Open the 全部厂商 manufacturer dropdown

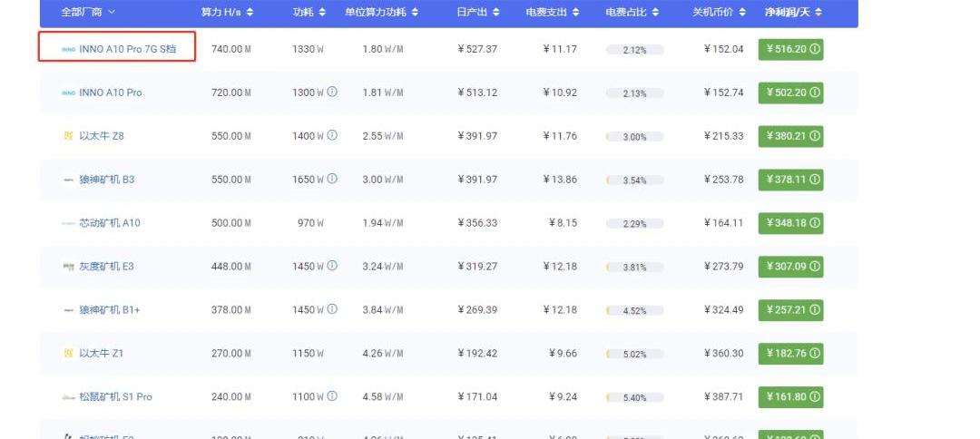tap(87, 13)
